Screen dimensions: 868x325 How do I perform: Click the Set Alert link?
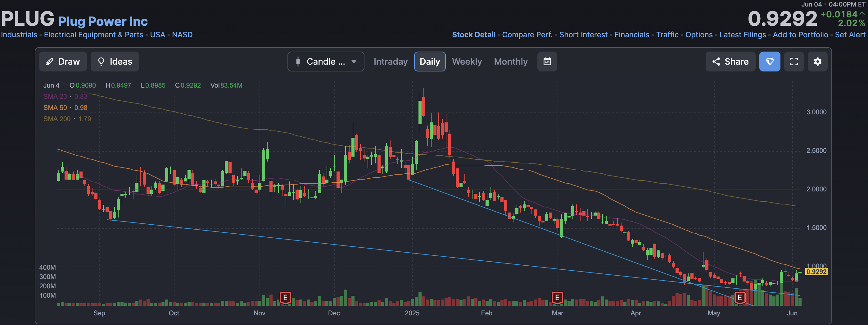pyautogui.click(x=850, y=35)
